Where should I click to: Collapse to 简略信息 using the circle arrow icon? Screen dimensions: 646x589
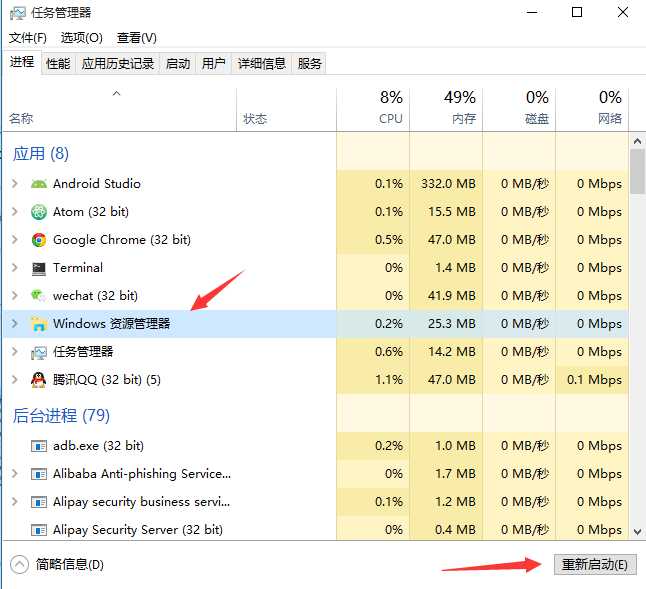(19, 565)
